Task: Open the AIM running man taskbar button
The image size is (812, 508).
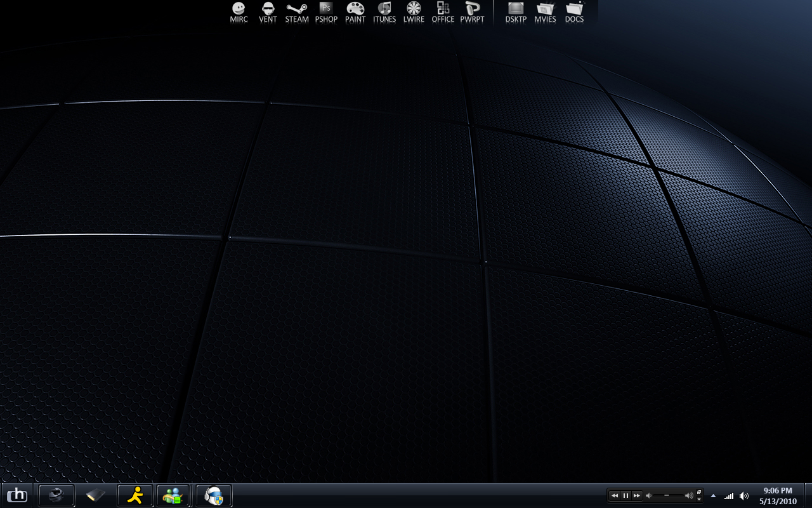Action: click(x=135, y=495)
